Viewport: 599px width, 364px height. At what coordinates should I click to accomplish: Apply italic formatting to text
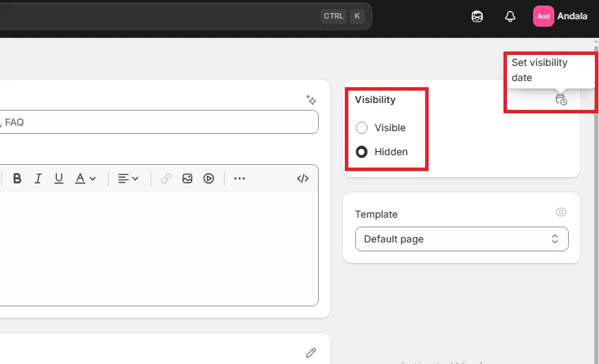click(38, 179)
